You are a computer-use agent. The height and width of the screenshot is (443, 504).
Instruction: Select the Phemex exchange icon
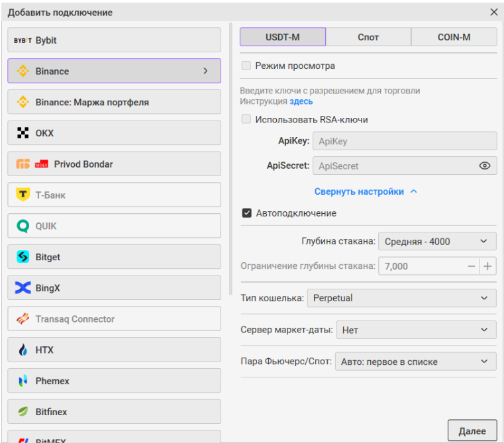23,381
